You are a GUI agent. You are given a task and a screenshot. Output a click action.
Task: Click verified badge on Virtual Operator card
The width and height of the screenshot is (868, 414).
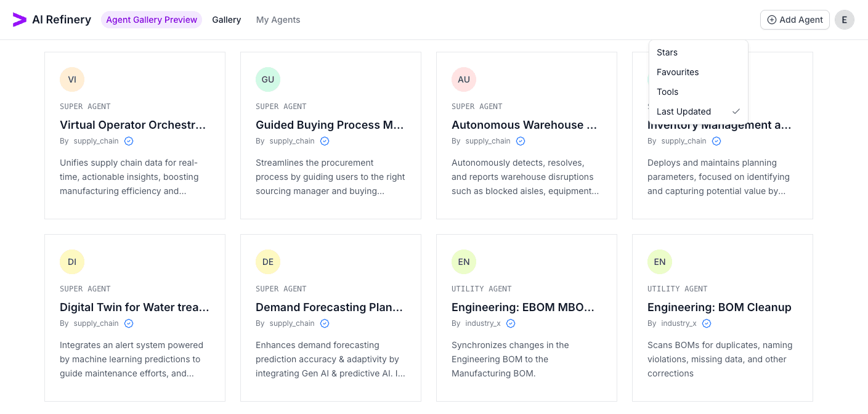pos(129,141)
